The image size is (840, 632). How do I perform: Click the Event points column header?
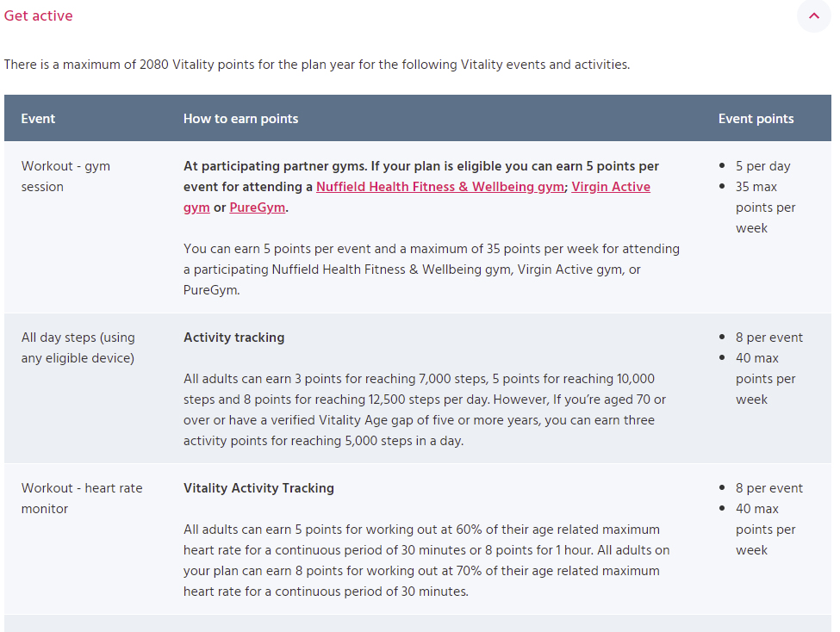point(756,119)
